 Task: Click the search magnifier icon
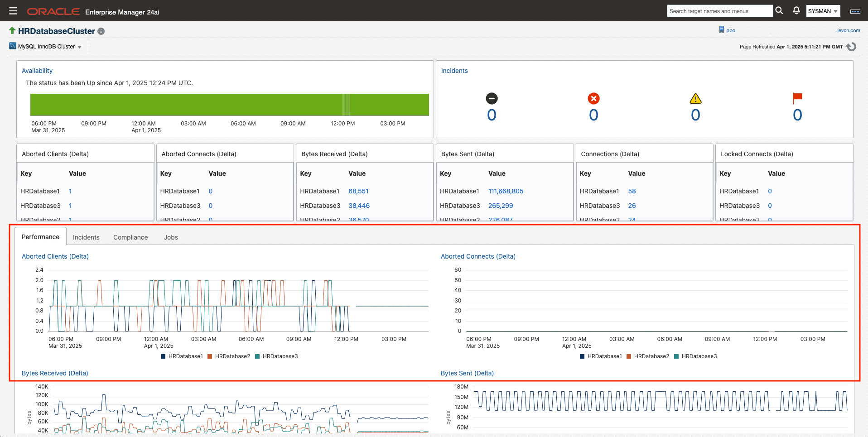779,10
